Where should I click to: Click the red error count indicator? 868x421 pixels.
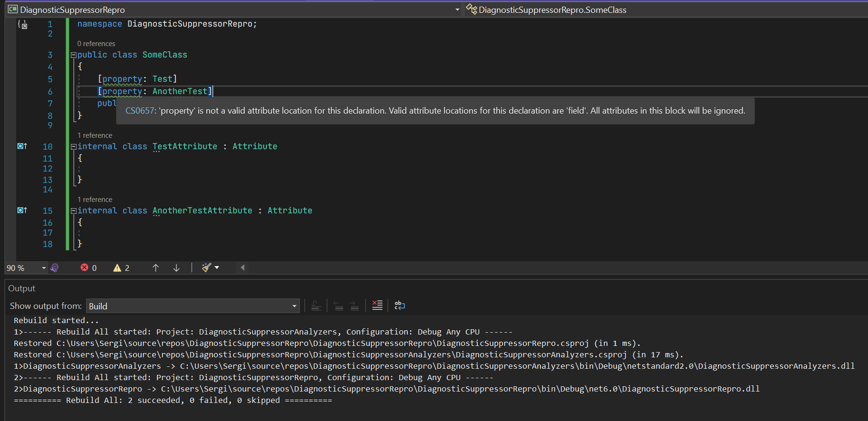[x=88, y=268]
